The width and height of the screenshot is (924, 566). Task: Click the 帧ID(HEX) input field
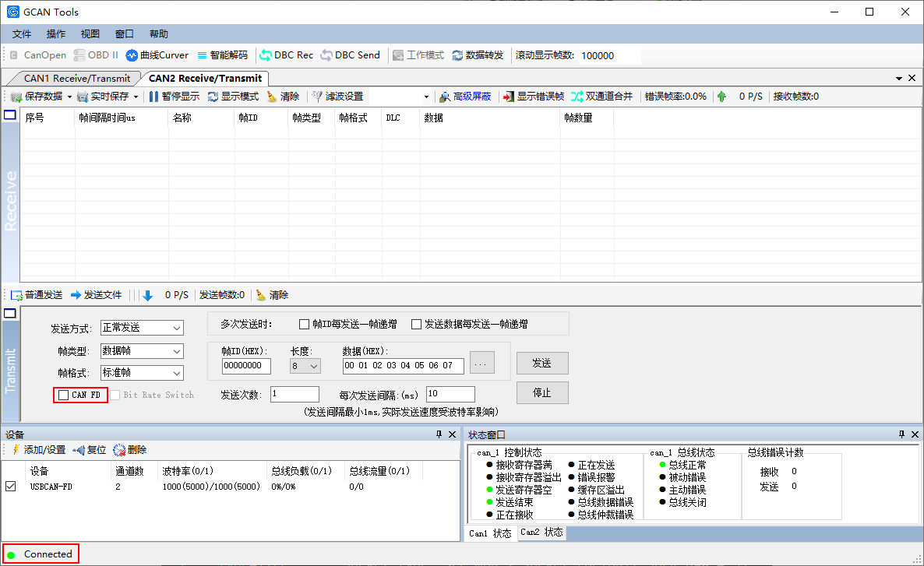pos(246,366)
